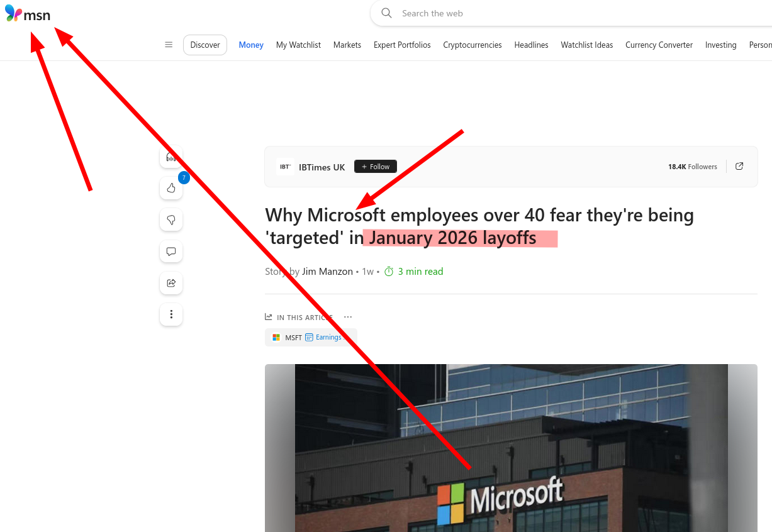Click the search magnifier icon

coord(387,13)
